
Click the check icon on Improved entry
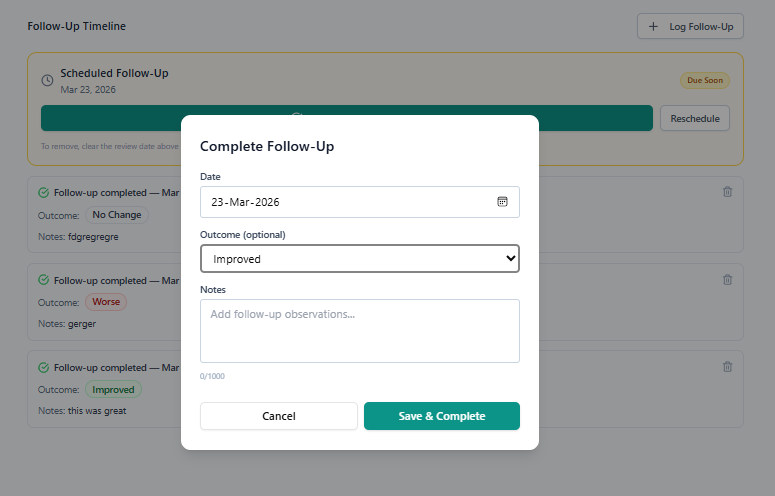click(x=43, y=367)
